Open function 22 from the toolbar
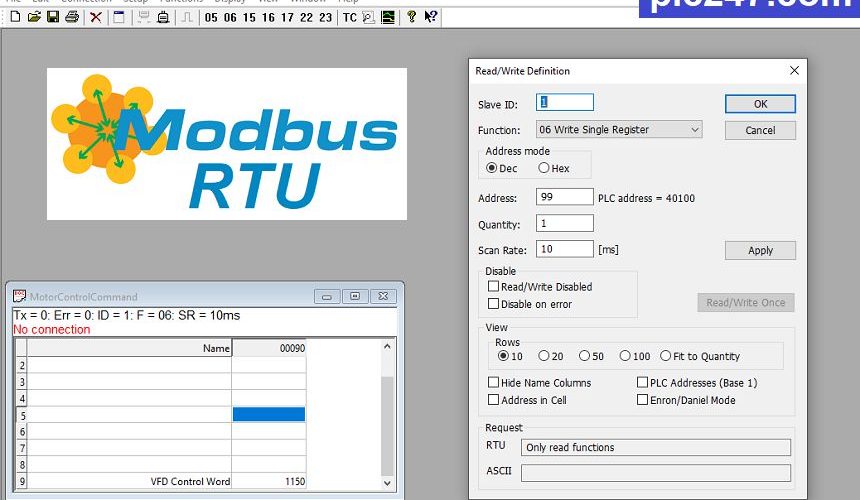Image resolution: width=860 pixels, height=500 pixels. pyautogui.click(x=307, y=18)
